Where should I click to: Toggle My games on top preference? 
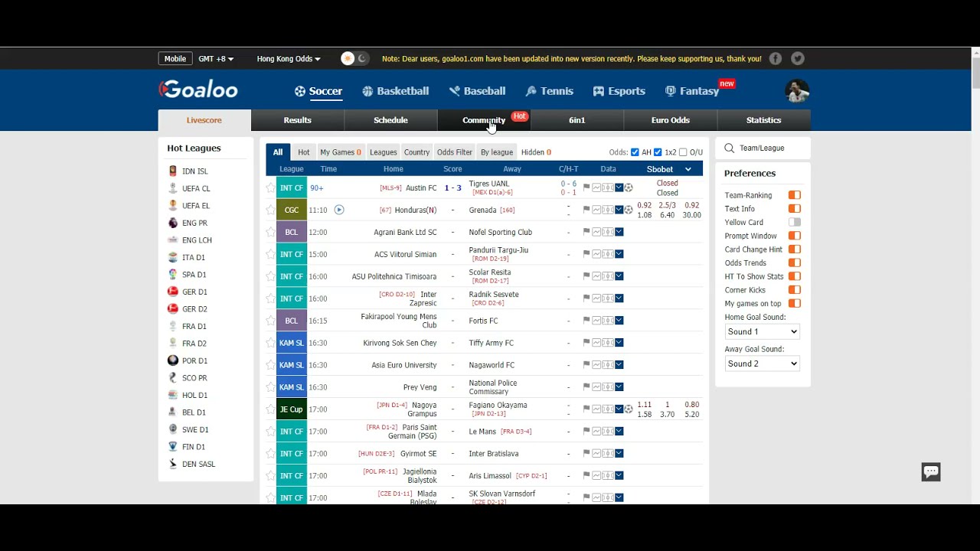click(x=795, y=304)
